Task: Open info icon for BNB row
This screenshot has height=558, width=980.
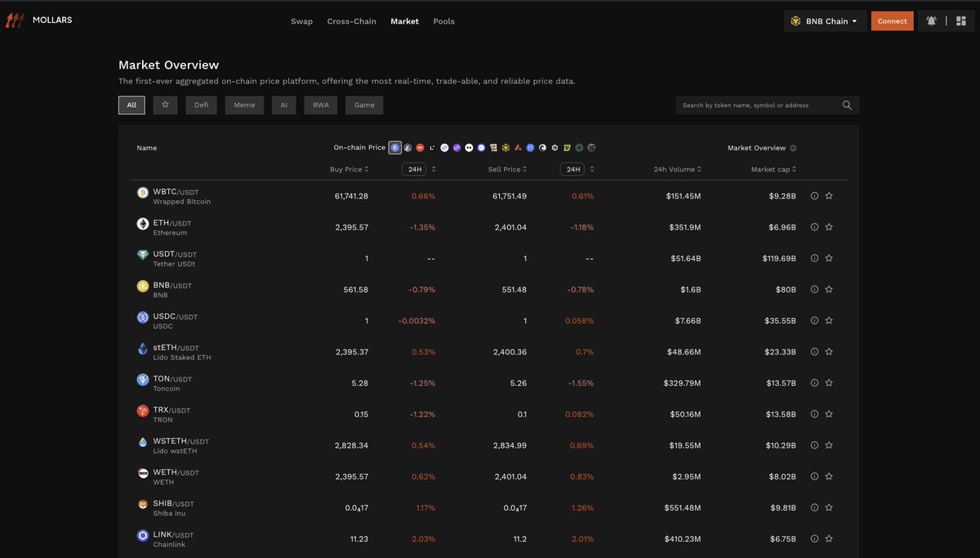Action: click(x=814, y=289)
